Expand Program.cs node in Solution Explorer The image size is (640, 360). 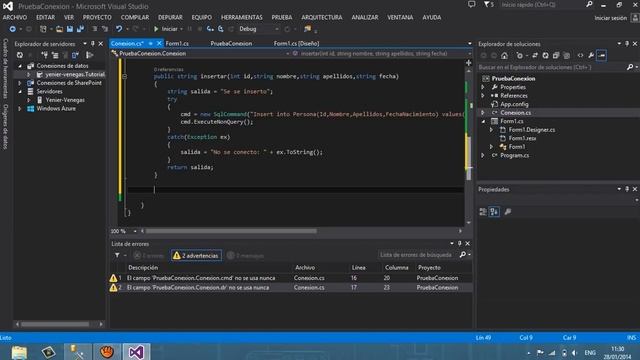tap(483, 156)
